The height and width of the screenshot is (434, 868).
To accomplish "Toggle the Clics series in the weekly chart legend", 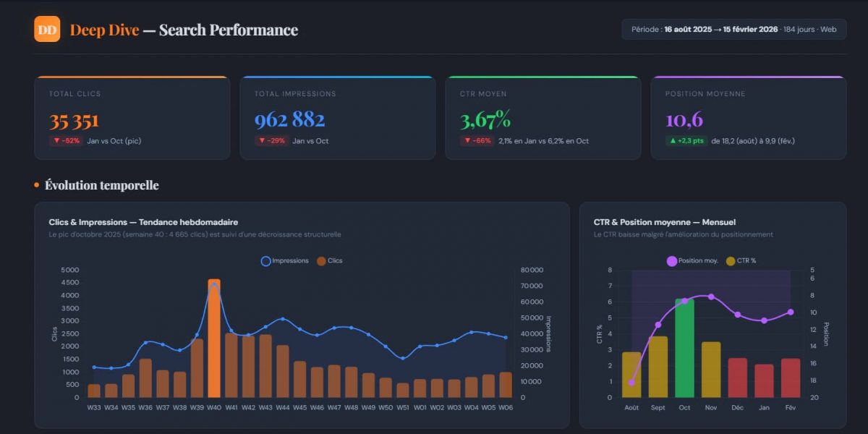I will point(329,261).
